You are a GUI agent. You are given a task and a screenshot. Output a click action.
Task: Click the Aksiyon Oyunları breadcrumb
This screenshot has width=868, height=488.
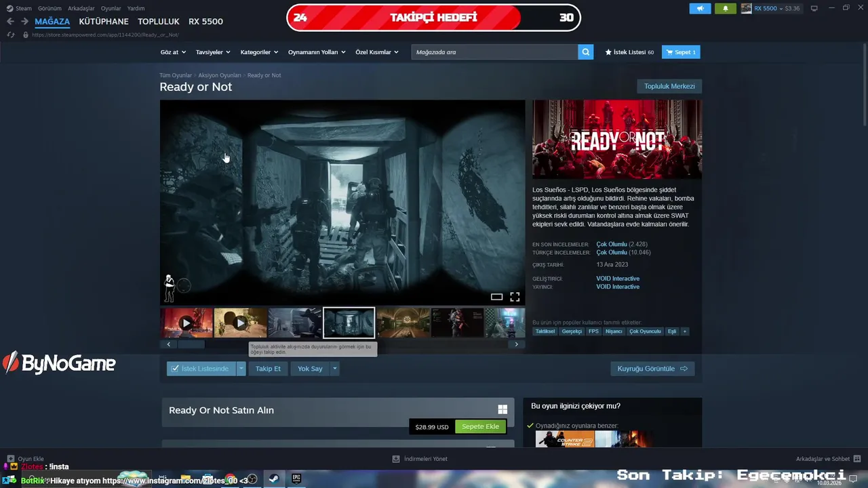point(220,75)
